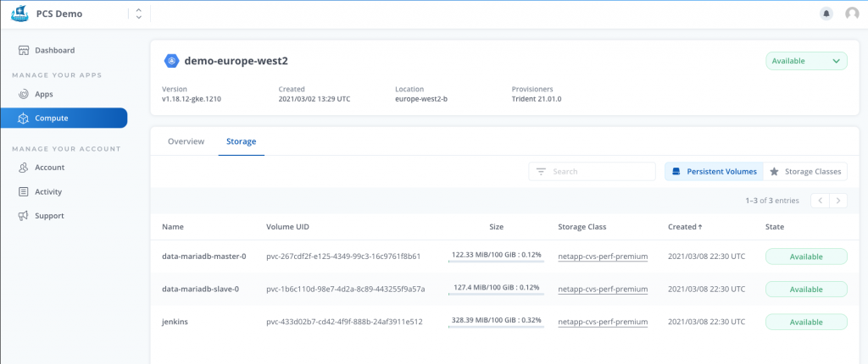Open the notifications bell

coord(826,14)
